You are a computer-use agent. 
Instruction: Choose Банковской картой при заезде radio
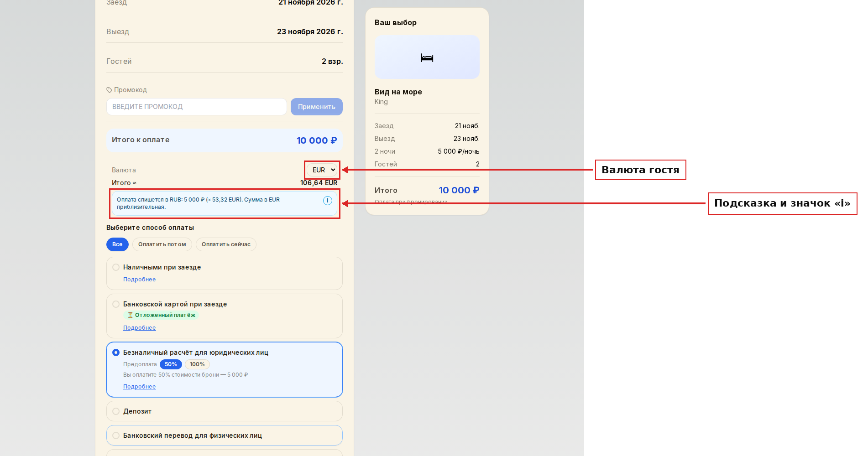tap(116, 304)
